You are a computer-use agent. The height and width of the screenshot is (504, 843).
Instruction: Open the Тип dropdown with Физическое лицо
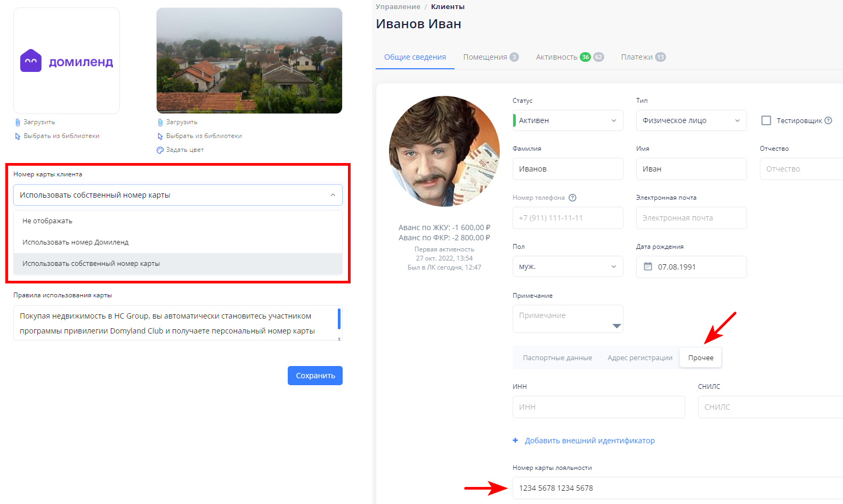tap(691, 120)
